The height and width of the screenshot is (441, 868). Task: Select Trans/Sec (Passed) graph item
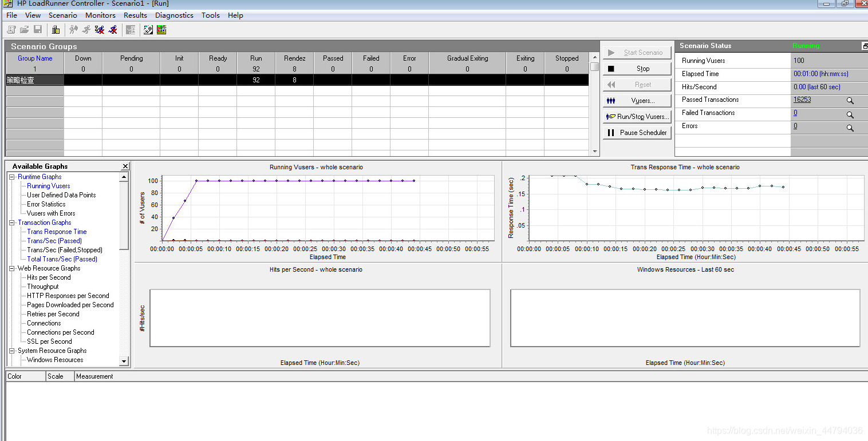pyautogui.click(x=54, y=241)
